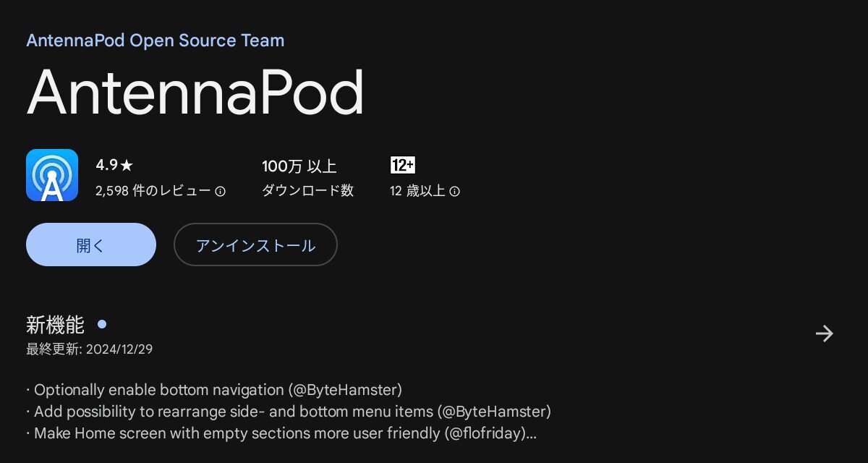
Task: Open the AntennaPod Open Source Team developer page
Action: (x=156, y=41)
